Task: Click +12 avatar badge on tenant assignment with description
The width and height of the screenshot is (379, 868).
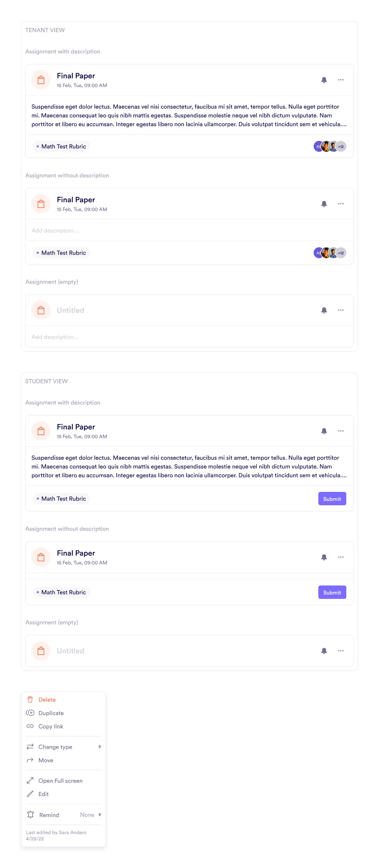Action: pyautogui.click(x=341, y=147)
